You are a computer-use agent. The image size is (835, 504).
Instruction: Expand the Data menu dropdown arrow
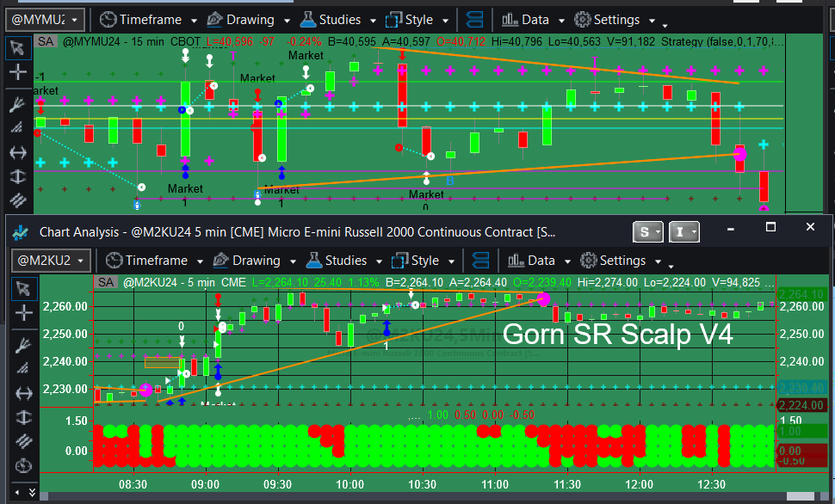(567, 261)
